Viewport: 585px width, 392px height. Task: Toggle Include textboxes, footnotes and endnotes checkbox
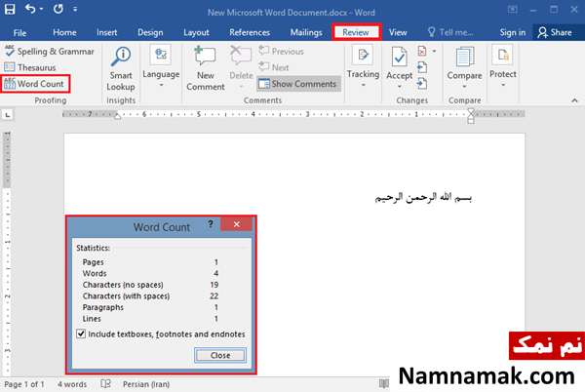pos(81,333)
